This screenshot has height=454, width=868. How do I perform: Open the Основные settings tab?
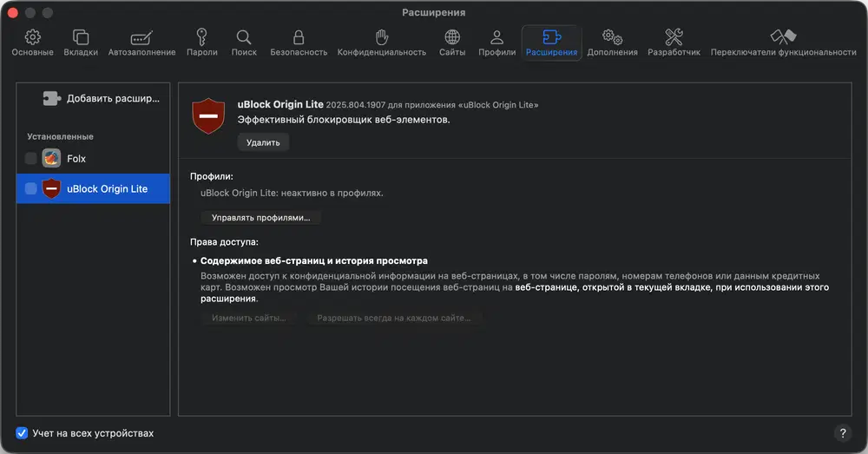[33, 43]
